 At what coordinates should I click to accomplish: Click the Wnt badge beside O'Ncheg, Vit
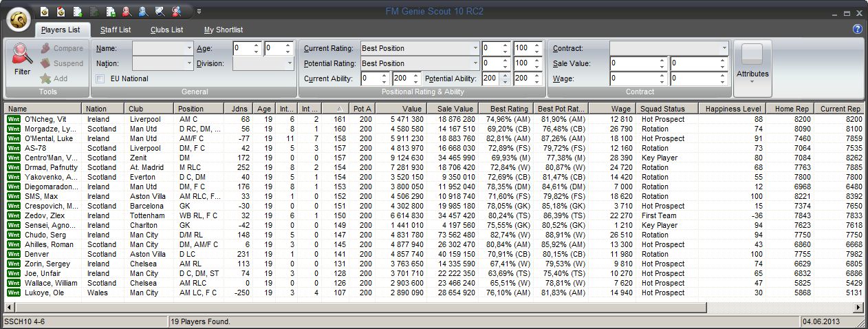pos(13,119)
